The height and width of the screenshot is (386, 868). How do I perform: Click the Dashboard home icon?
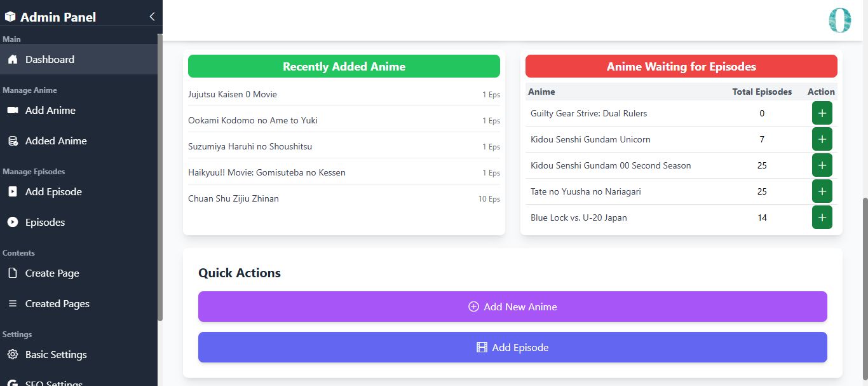tap(12, 60)
